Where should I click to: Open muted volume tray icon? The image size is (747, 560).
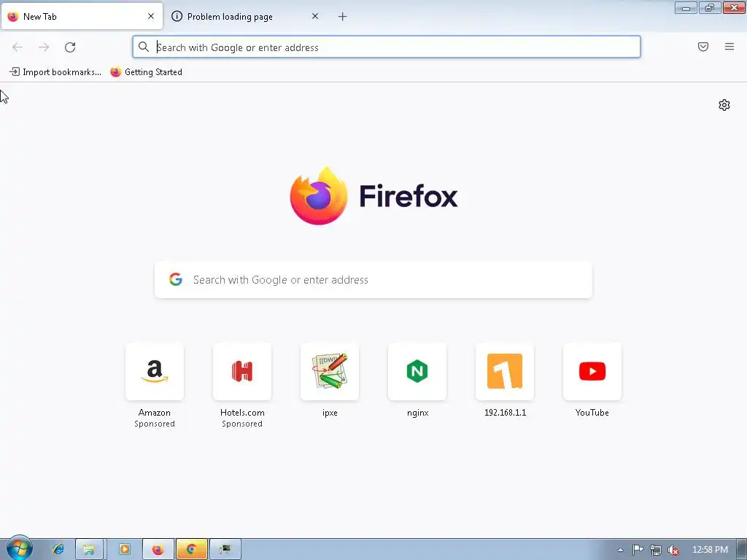[673, 550]
